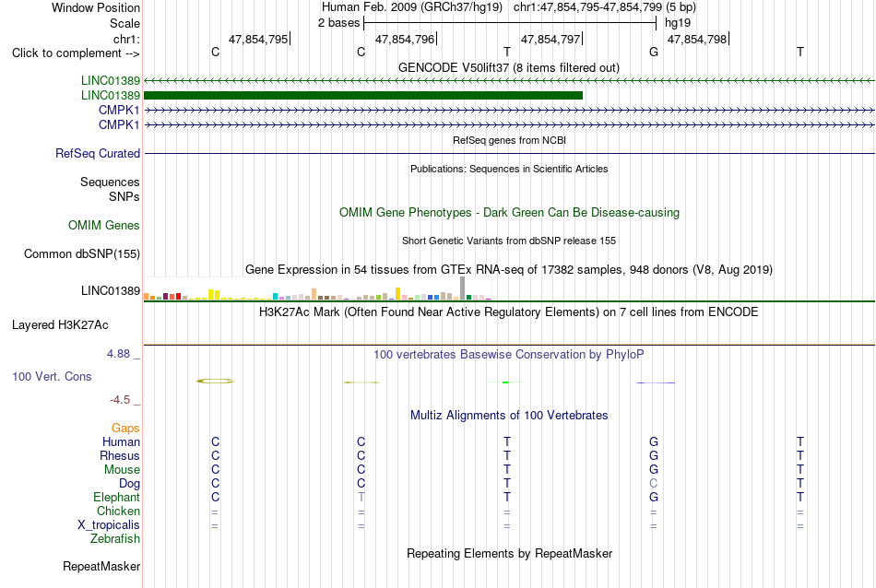Click the RepeatMasker track label

[x=101, y=566]
